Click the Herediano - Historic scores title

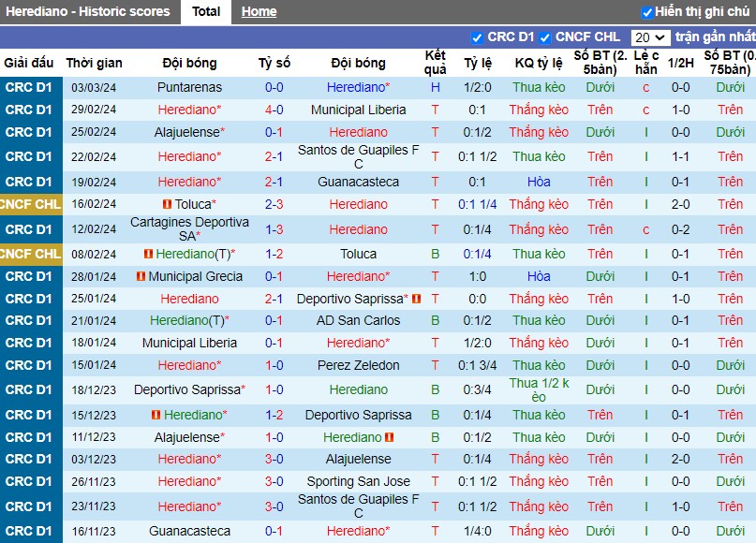click(x=88, y=11)
